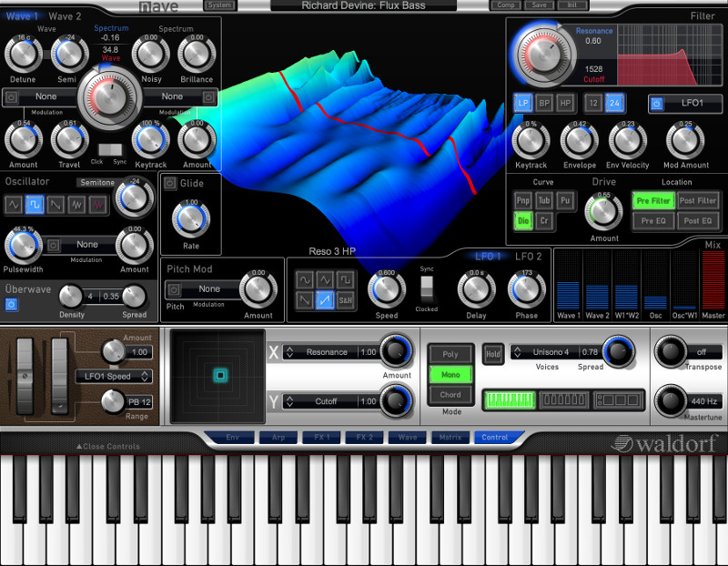Select the LFO S&H shape
The height and width of the screenshot is (566, 728).
tap(346, 300)
